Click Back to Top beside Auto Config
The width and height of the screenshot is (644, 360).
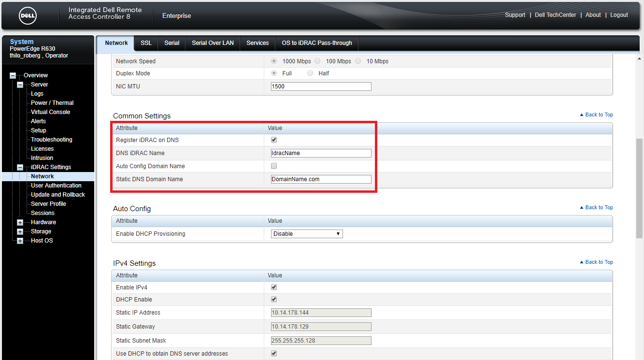tap(596, 208)
